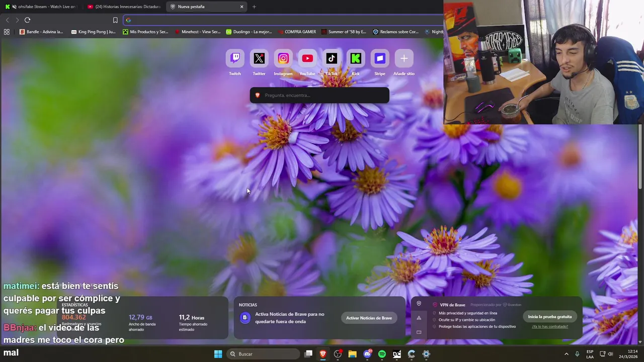Click the Brave news icon in Noticias card

tap(245, 318)
